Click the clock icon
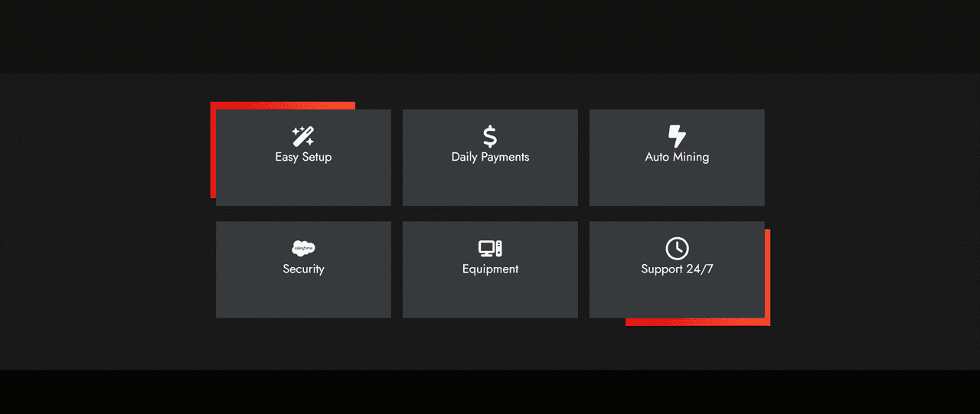Viewport: 980px width, 414px height. (x=677, y=248)
